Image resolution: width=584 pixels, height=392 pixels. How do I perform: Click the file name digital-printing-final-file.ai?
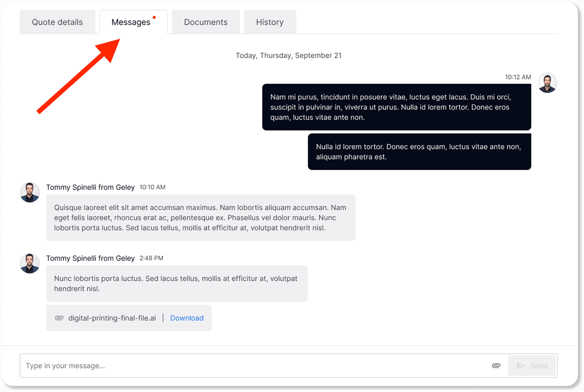112,318
